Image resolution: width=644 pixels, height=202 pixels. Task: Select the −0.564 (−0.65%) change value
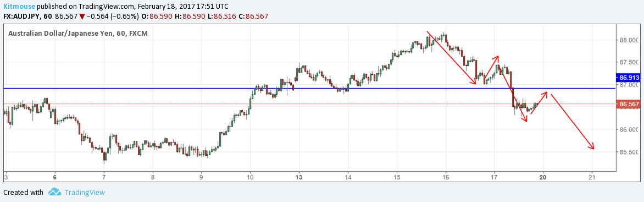coord(113,16)
